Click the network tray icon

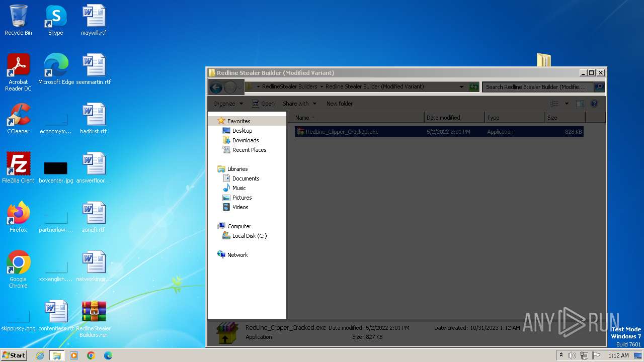point(584,355)
